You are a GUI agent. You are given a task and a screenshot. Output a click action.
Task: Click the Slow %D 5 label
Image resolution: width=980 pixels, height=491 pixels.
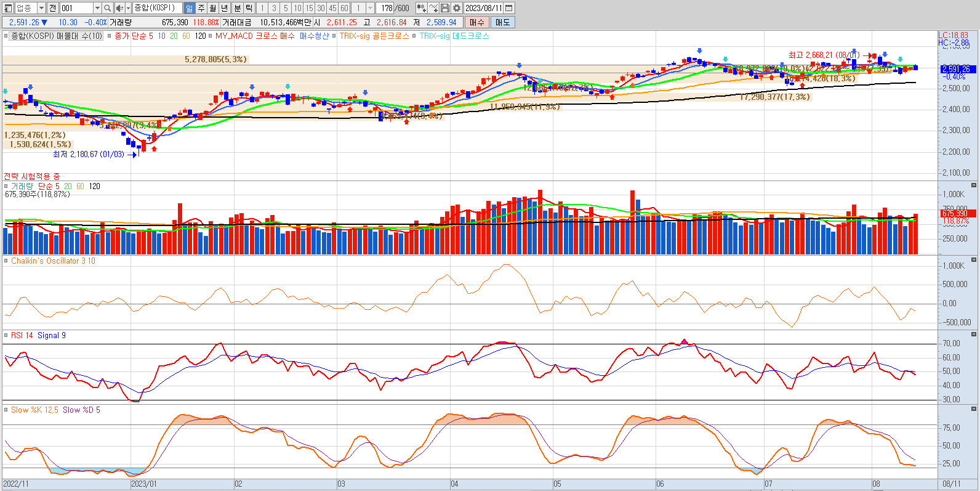[x=81, y=410]
